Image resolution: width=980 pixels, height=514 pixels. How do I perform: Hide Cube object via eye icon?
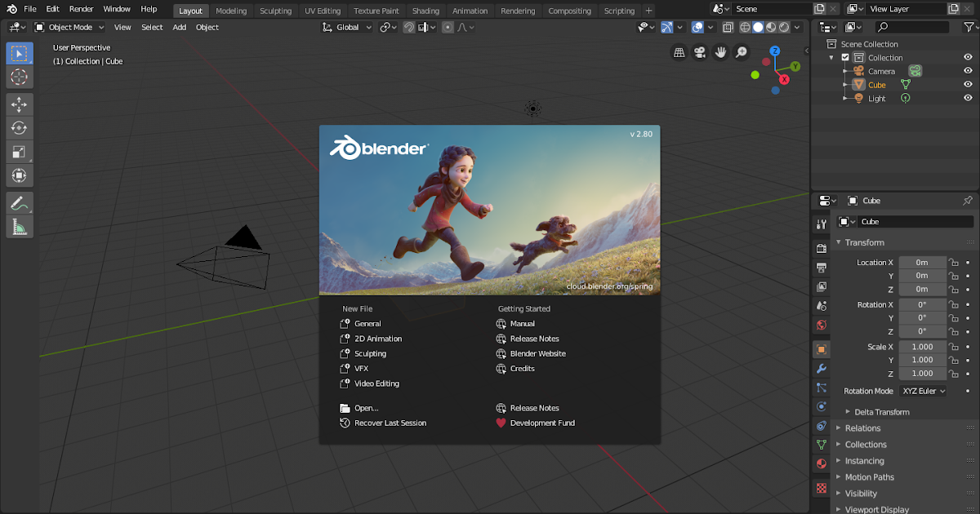click(x=968, y=85)
